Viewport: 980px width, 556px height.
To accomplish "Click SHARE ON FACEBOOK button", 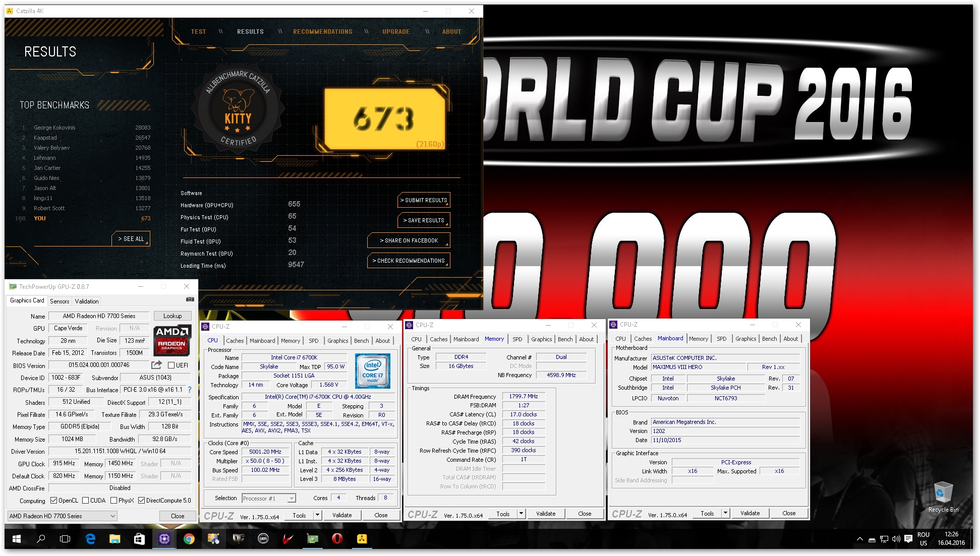I will 409,240.
